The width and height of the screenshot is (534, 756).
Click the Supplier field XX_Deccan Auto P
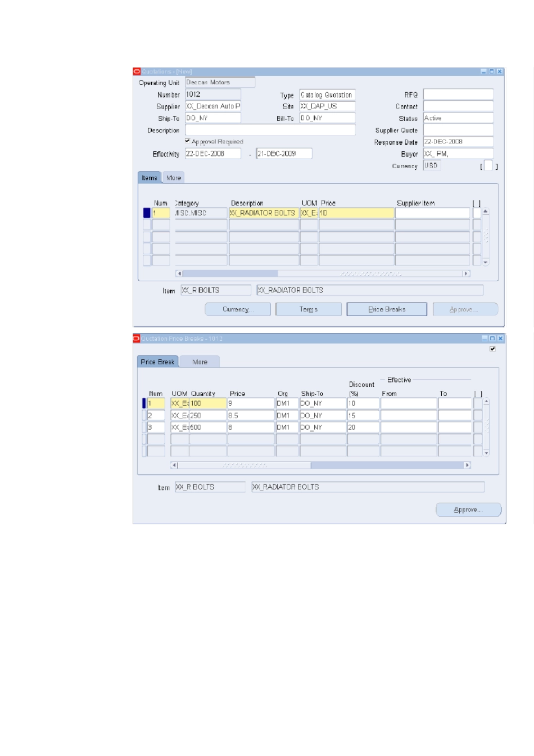click(x=213, y=106)
